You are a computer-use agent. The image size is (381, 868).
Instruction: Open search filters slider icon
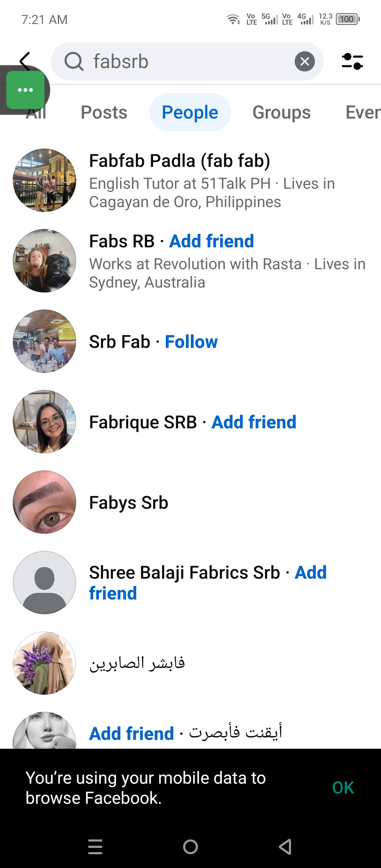coord(352,61)
